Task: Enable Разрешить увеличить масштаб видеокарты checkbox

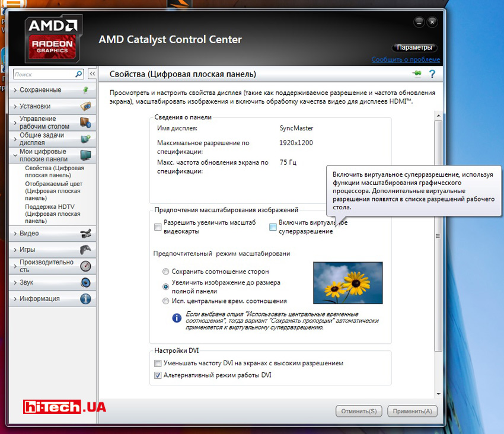Action: pyautogui.click(x=158, y=226)
